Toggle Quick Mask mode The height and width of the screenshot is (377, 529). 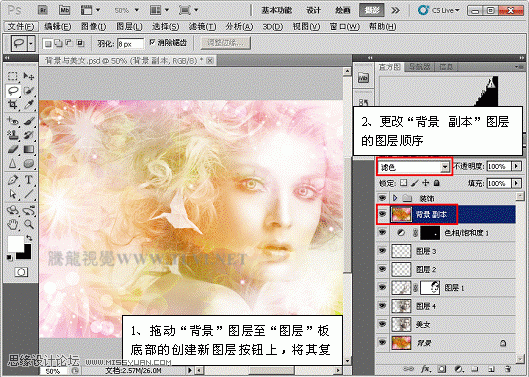21,272
